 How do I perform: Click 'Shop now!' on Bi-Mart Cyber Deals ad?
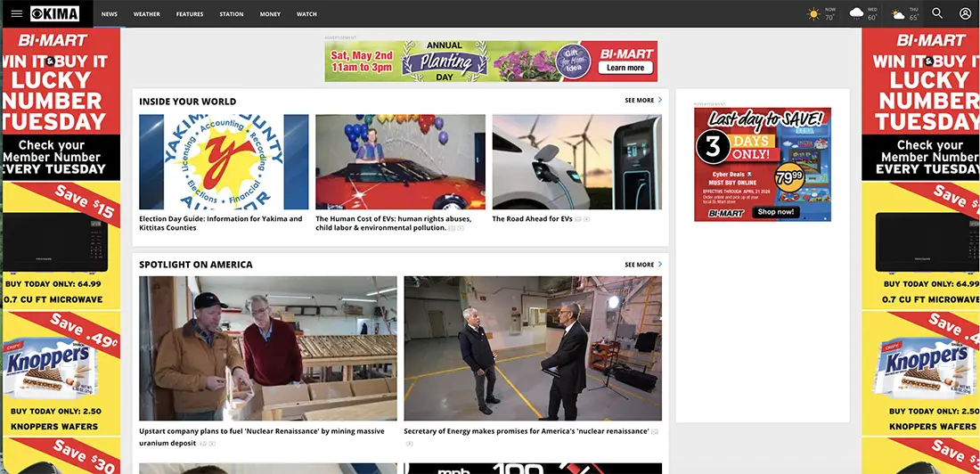(x=776, y=212)
